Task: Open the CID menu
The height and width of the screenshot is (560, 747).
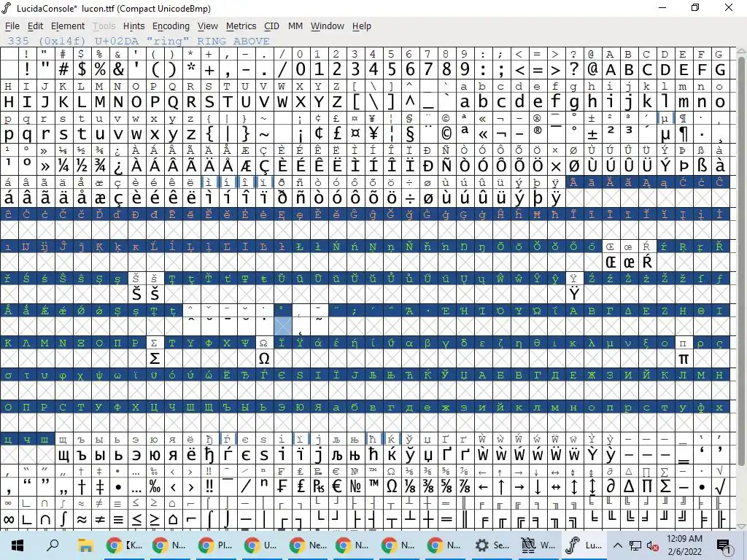Action: click(271, 26)
